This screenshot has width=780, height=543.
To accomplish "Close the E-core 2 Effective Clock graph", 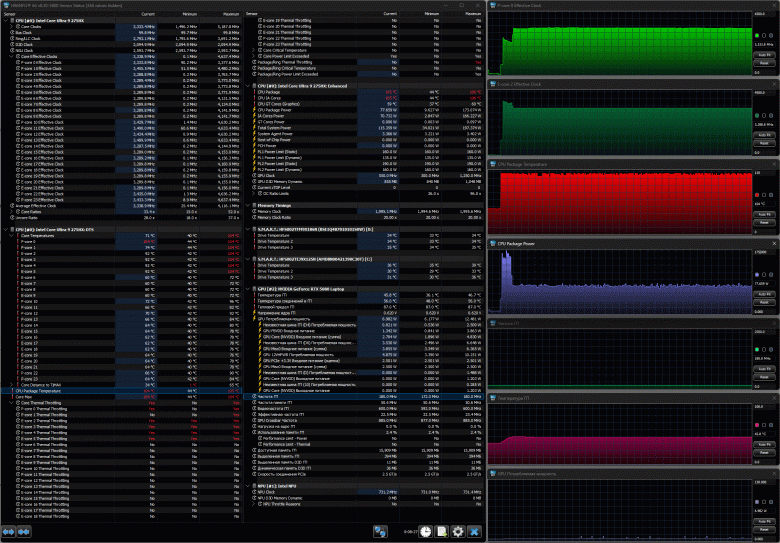I will (775, 84).
